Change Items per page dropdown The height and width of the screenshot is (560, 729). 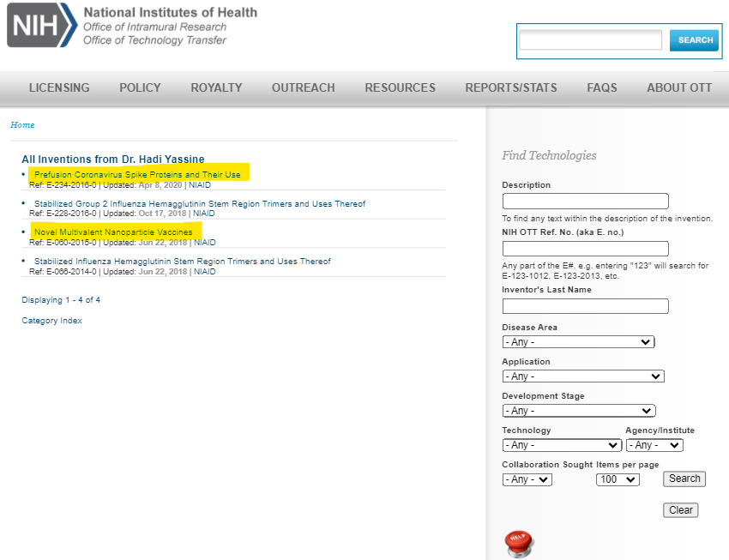pos(618,479)
